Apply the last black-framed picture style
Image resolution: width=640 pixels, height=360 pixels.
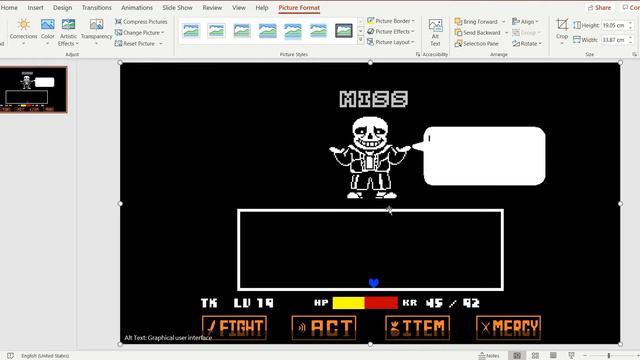tap(344, 31)
